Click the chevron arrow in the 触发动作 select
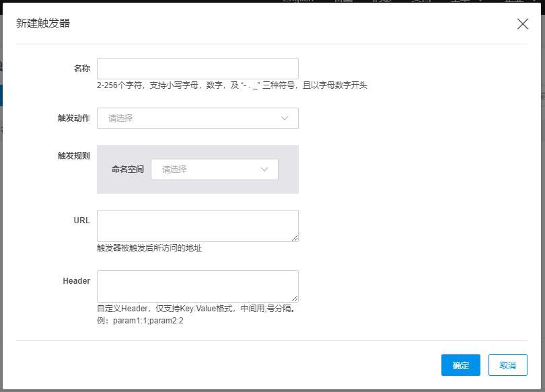 click(x=285, y=118)
